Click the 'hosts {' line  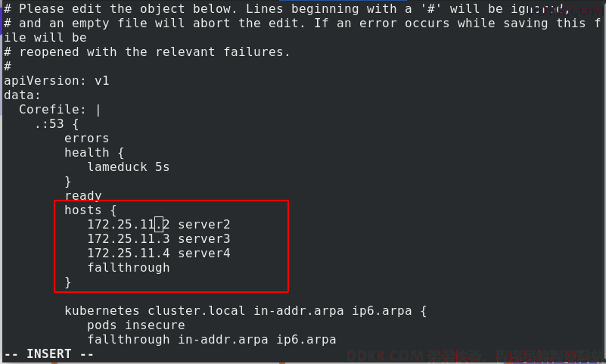coord(91,210)
